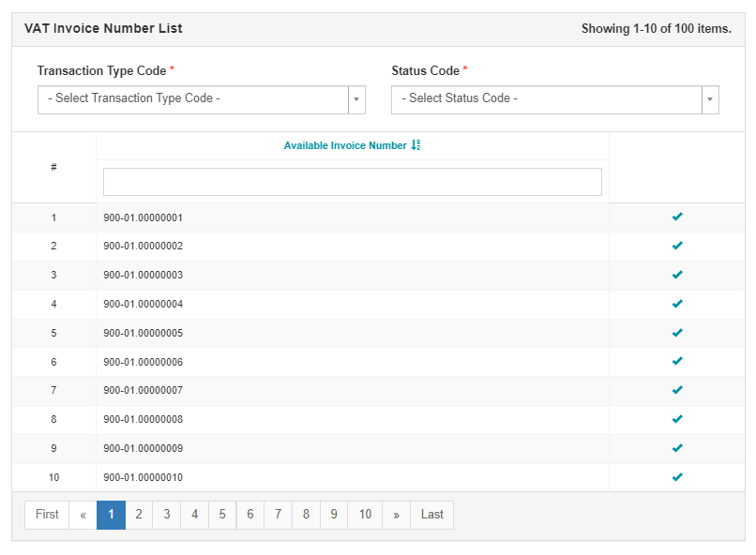Click the checkmark for invoice 900-01.00000007

click(x=677, y=390)
